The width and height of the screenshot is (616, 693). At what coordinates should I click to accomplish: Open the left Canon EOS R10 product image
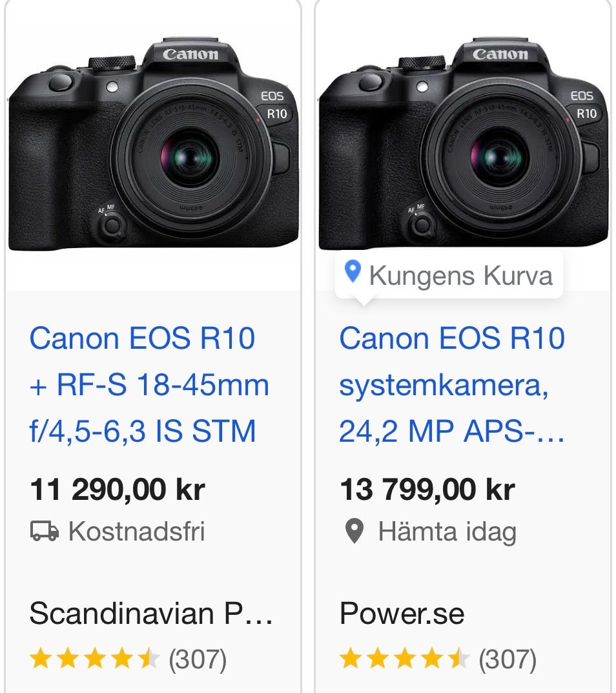click(x=153, y=145)
